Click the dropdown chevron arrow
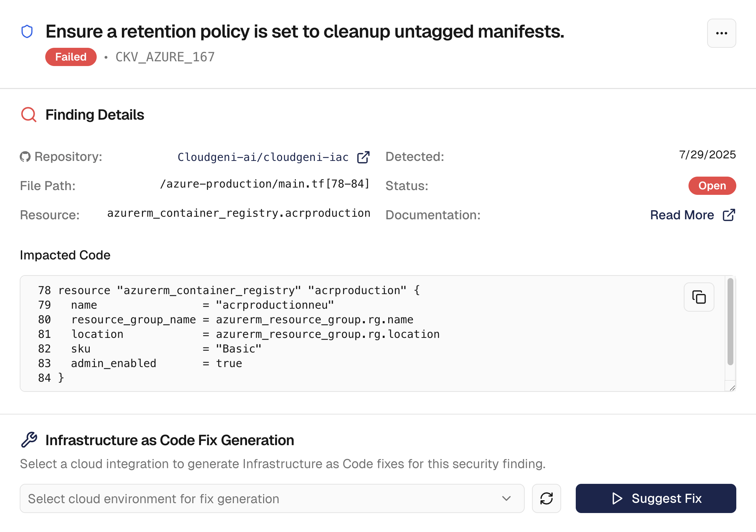This screenshot has width=756, height=532. tap(506, 498)
